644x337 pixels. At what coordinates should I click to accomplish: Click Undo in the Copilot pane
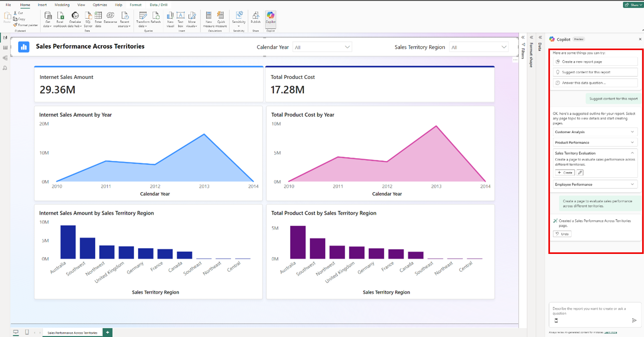(562, 234)
